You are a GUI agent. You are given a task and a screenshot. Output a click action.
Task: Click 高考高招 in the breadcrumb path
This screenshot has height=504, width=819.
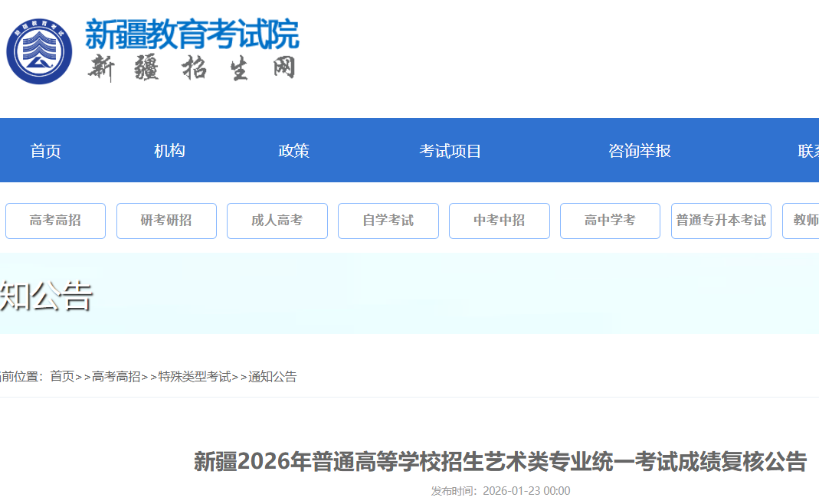click(116, 376)
